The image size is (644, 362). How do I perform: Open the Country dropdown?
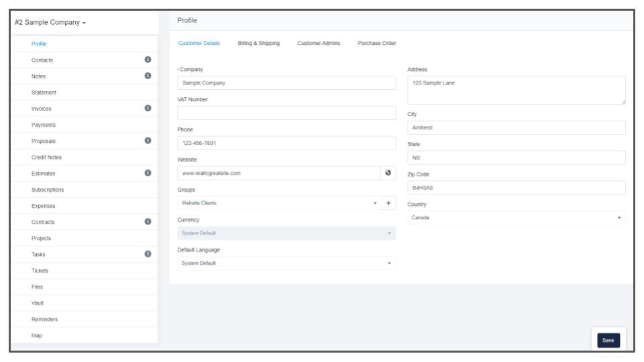coord(516,218)
